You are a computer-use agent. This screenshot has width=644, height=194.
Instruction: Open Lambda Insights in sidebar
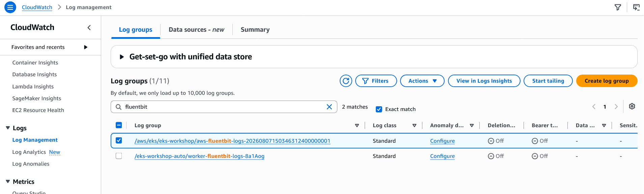pos(33,87)
